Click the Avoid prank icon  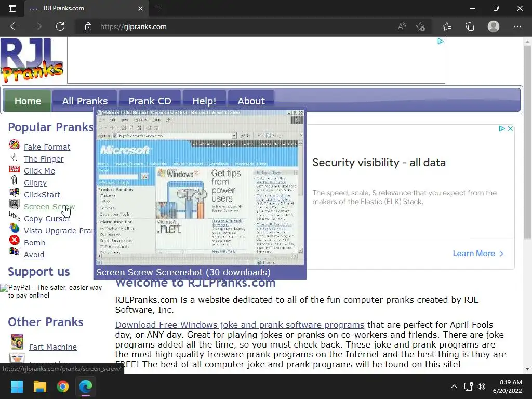click(14, 251)
